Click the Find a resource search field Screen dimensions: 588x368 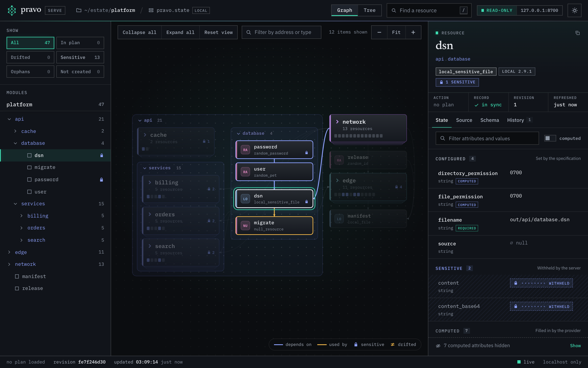pyautogui.click(x=429, y=10)
